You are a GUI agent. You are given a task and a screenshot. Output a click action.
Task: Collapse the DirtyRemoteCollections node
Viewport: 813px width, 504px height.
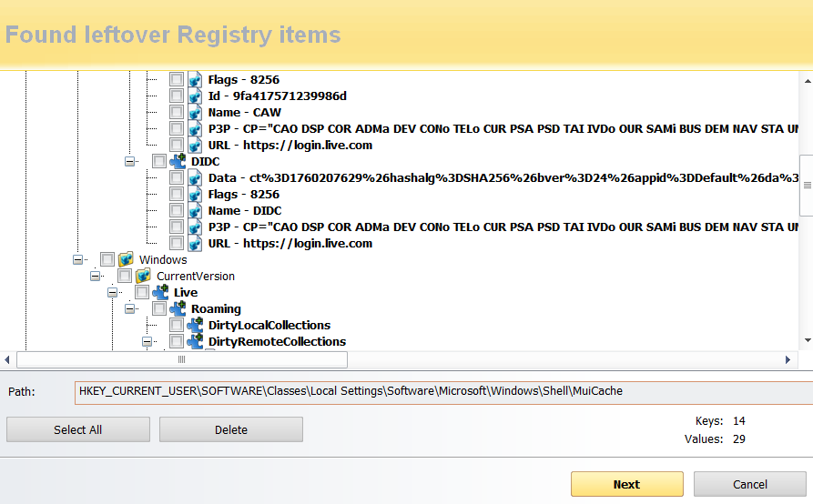147,342
